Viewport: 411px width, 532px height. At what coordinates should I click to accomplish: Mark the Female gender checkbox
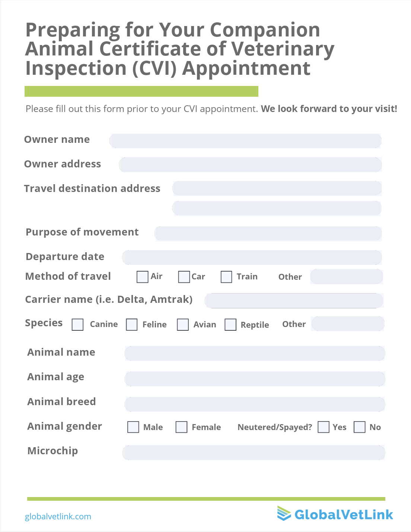[x=181, y=427]
